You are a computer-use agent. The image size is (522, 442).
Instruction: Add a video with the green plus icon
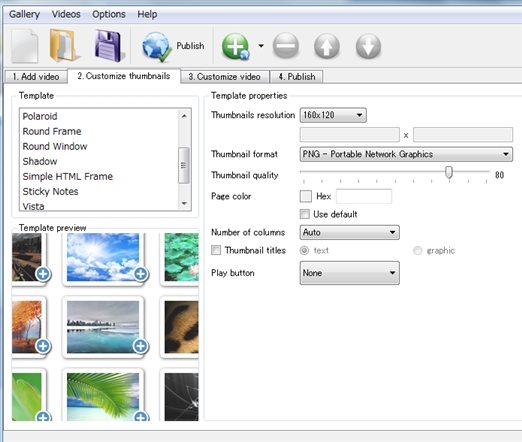coord(236,46)
